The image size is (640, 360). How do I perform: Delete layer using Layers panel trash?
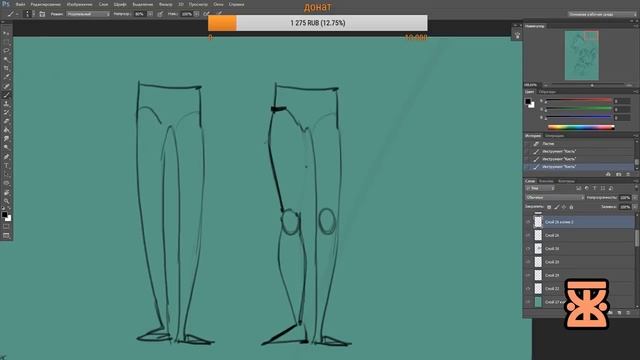[x=628, y=313]
